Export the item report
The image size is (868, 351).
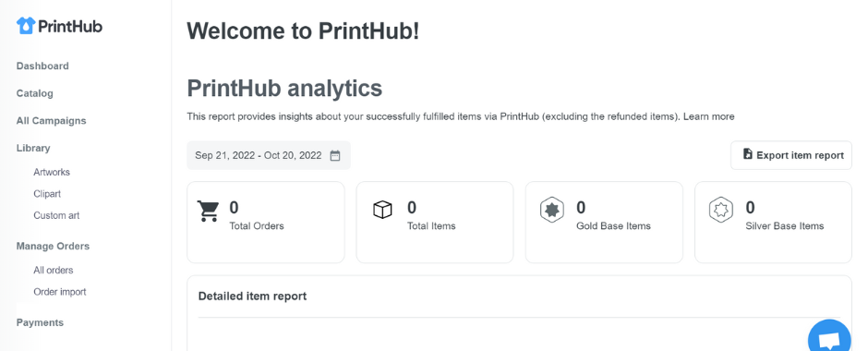pyautogui.click(x=791, y=155)
